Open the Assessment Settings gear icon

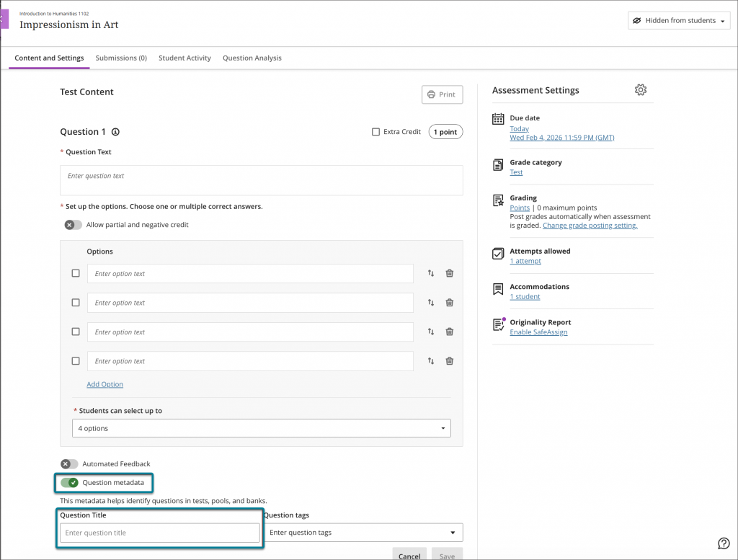click(641, 89)
